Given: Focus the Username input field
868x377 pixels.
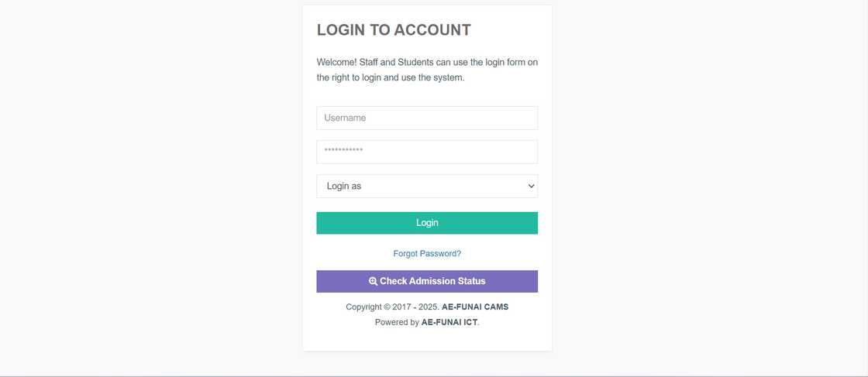Looking at the screenshot, I should pos(427,118).
